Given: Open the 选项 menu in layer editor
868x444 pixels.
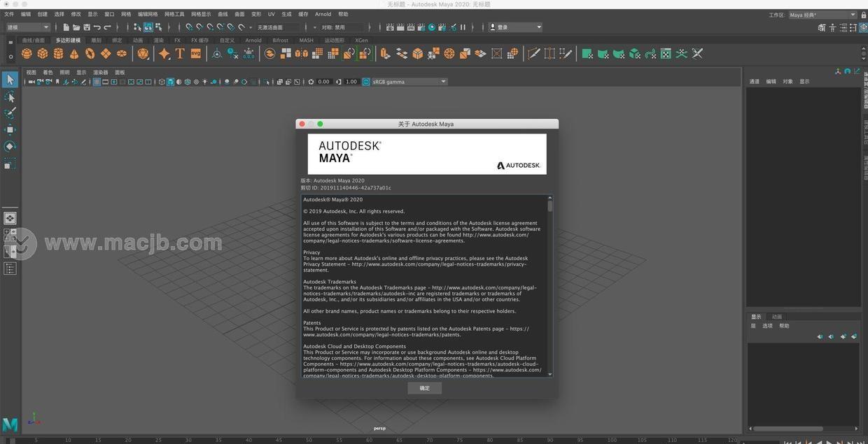Looking at the screenshot, I should [768, 326].
